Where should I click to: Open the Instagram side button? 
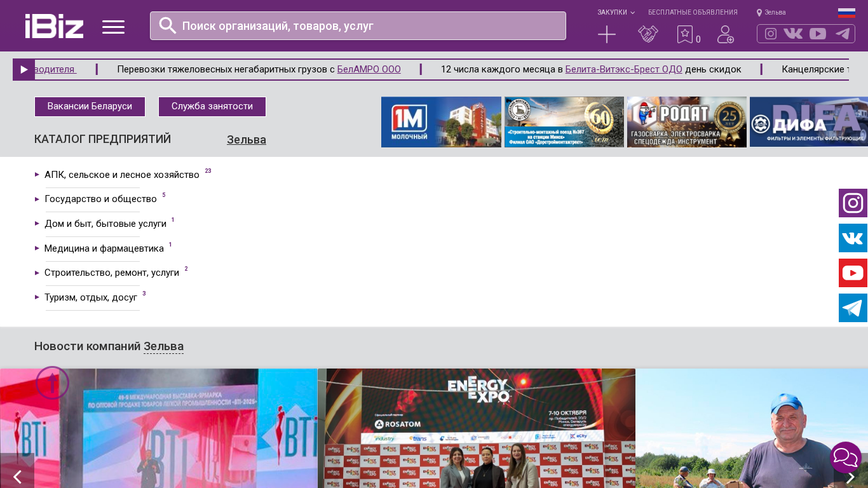click(x=853, y=203)
